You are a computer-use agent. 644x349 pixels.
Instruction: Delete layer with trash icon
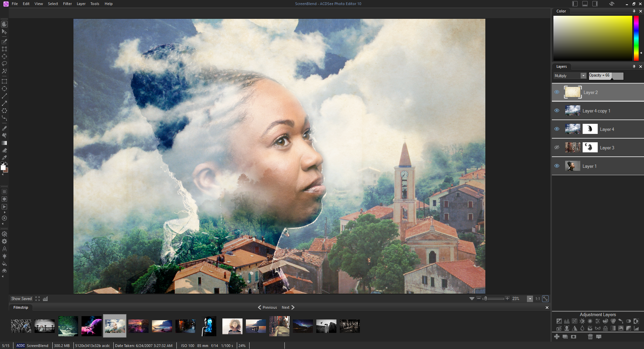[590, 337]
